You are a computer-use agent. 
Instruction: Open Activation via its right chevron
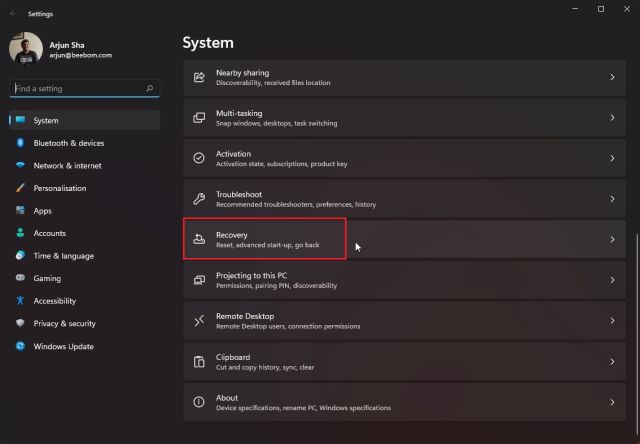click(612, 158)
